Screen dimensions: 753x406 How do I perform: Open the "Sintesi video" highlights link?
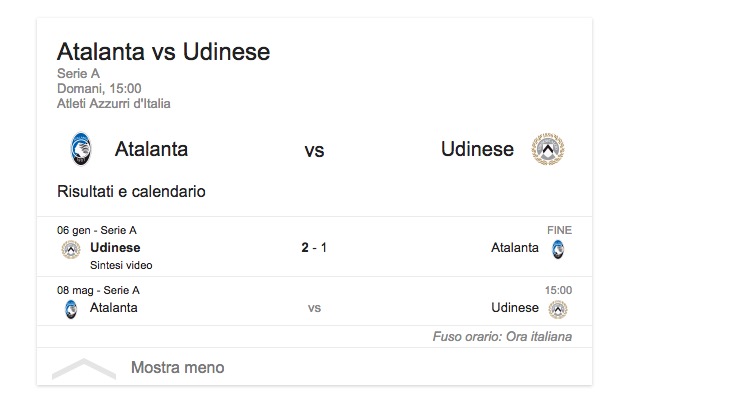click(x=121, y=266)
